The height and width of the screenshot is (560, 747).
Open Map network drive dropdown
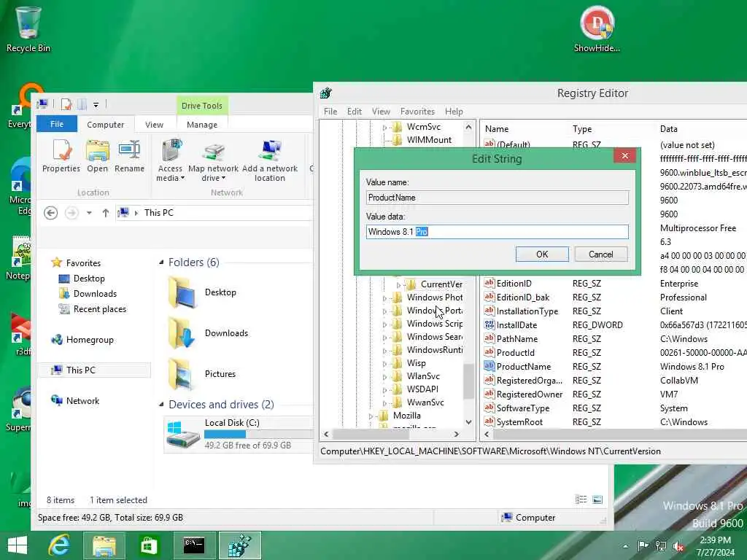(x=213, y=160)
